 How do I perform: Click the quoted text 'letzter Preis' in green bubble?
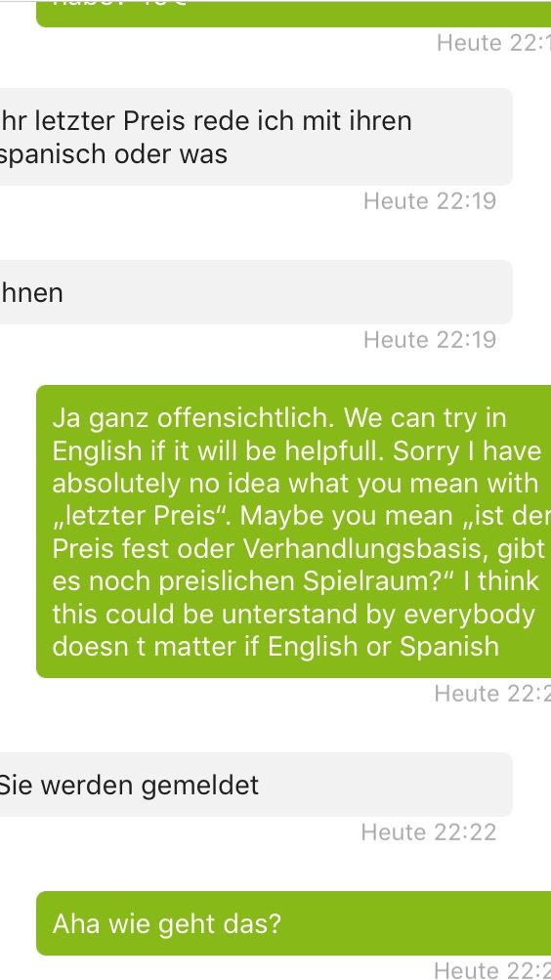pos(143,516)
